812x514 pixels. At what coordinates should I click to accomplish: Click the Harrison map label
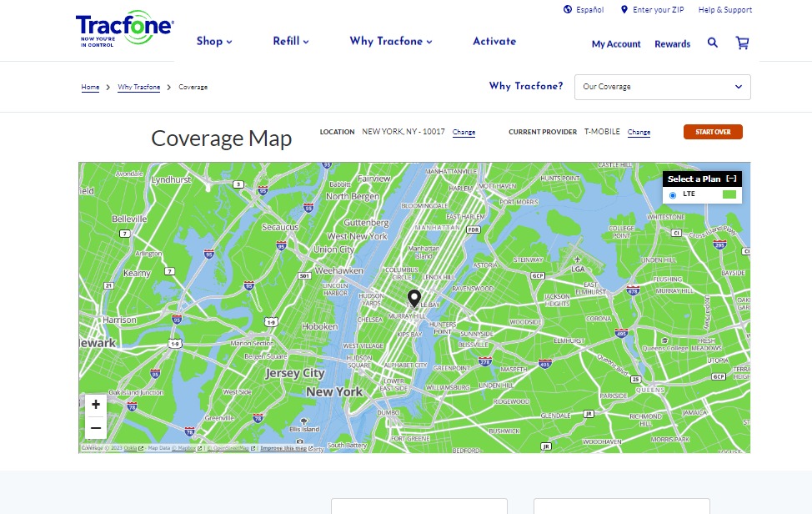point(119,320)
